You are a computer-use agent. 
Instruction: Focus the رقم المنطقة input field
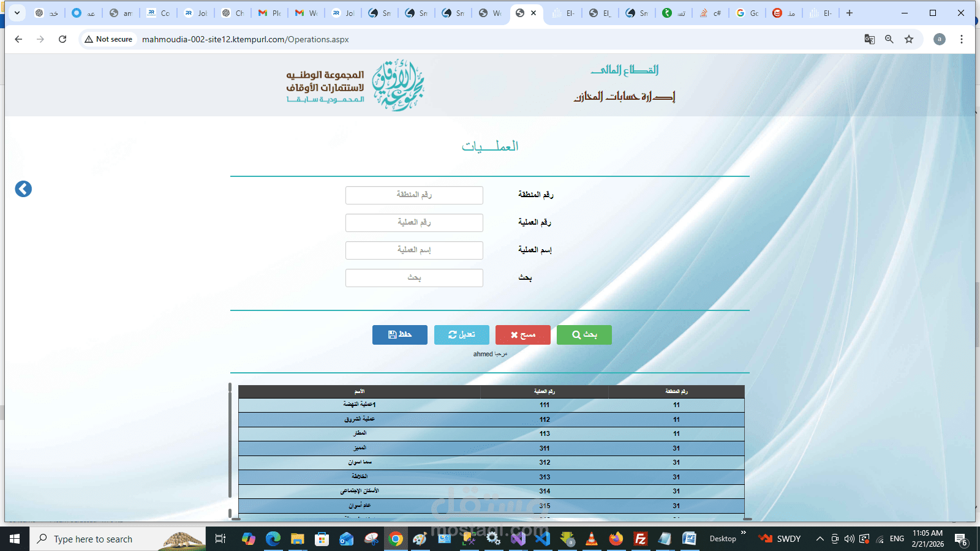pyautogui.click(x=414, y=195)
